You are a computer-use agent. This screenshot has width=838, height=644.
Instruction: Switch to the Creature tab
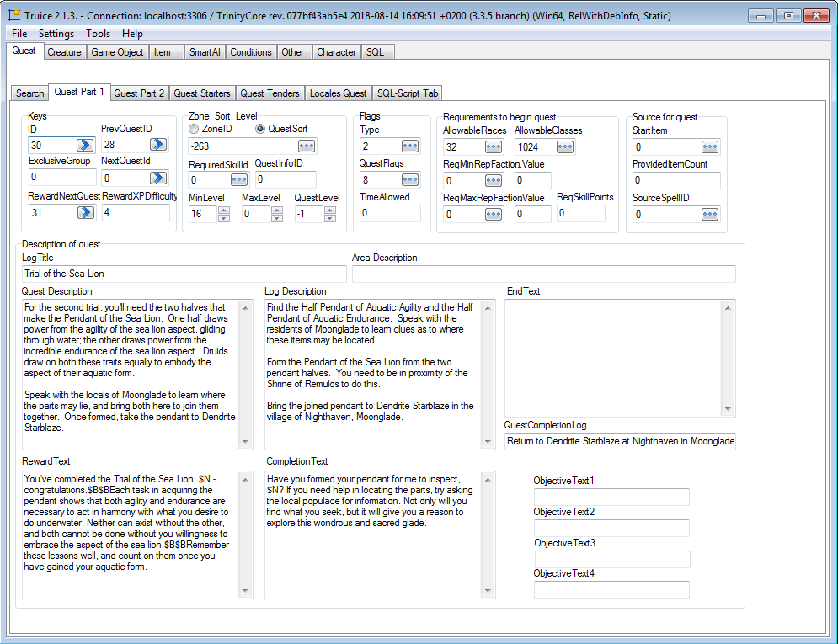click(x=64, y=52)
